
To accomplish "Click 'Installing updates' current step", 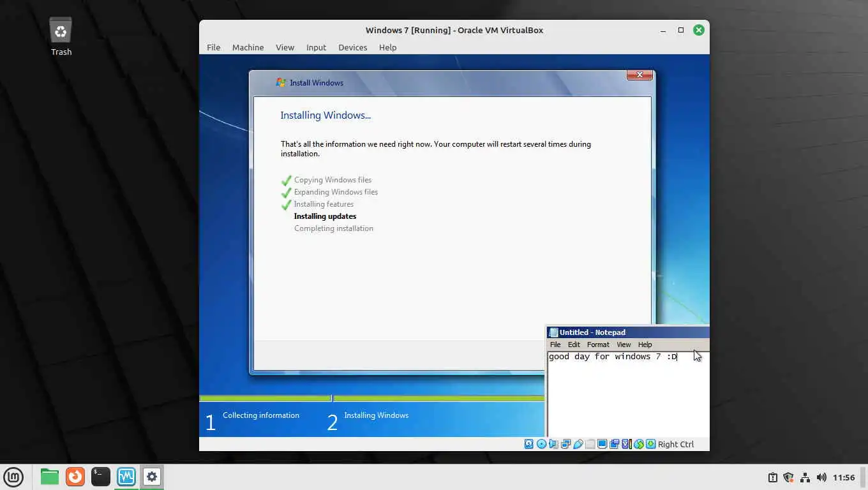I will pyautogui.click(x=325, y=216).
